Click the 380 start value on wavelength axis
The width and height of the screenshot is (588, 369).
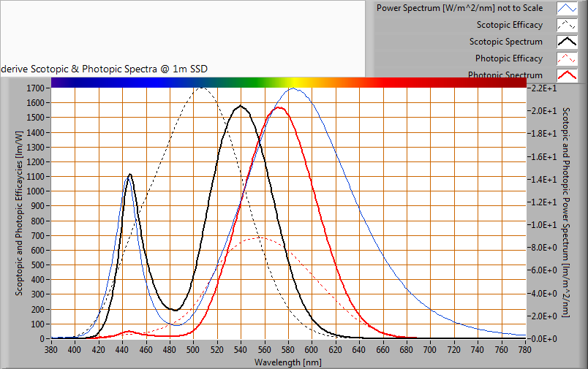click(x=51, y=350)
